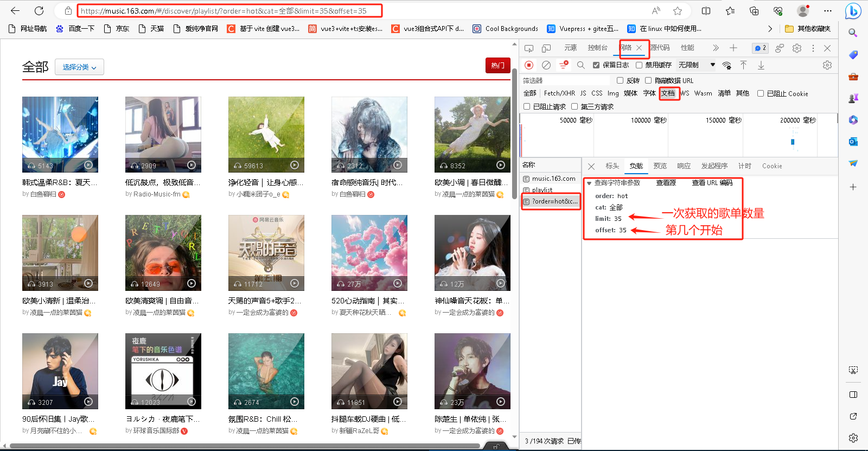Click the network timeline overview marker
This screenshot has height=451, width=868.
click(793, 142)
